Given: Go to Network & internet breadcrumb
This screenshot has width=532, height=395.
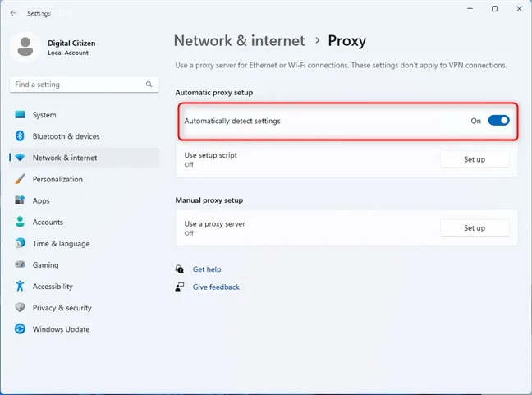Looking at the screenshot, I should tap(239, 41).
